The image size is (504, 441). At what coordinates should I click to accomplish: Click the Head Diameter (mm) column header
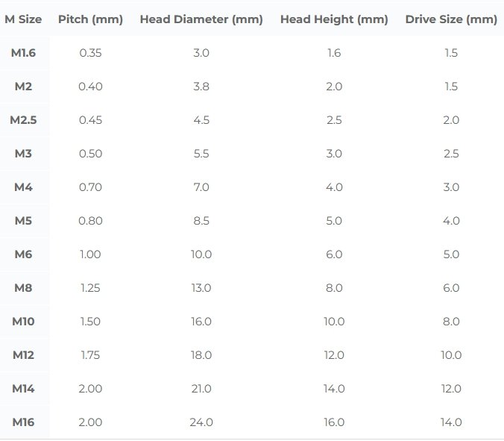(x=201, y=19)
